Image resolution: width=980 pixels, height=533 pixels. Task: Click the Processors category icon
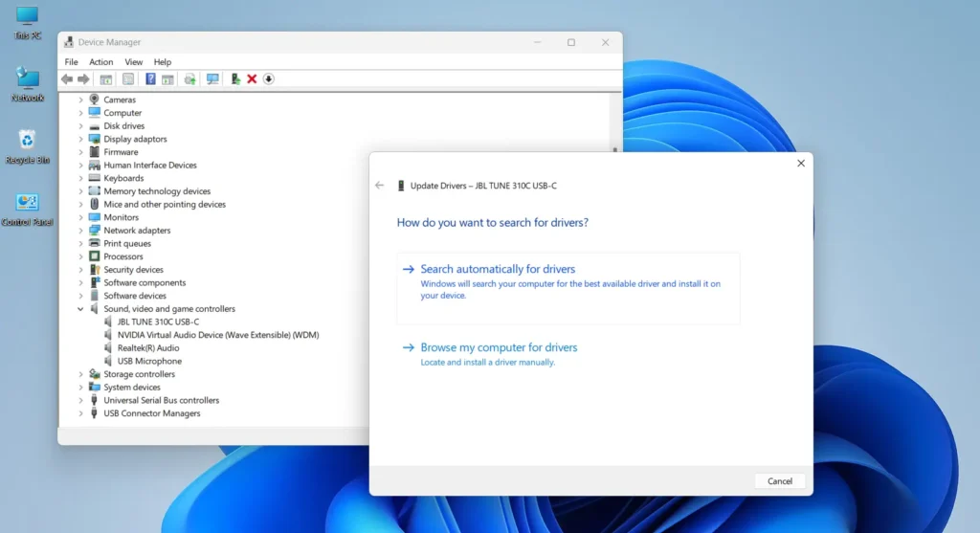point(95,256)
